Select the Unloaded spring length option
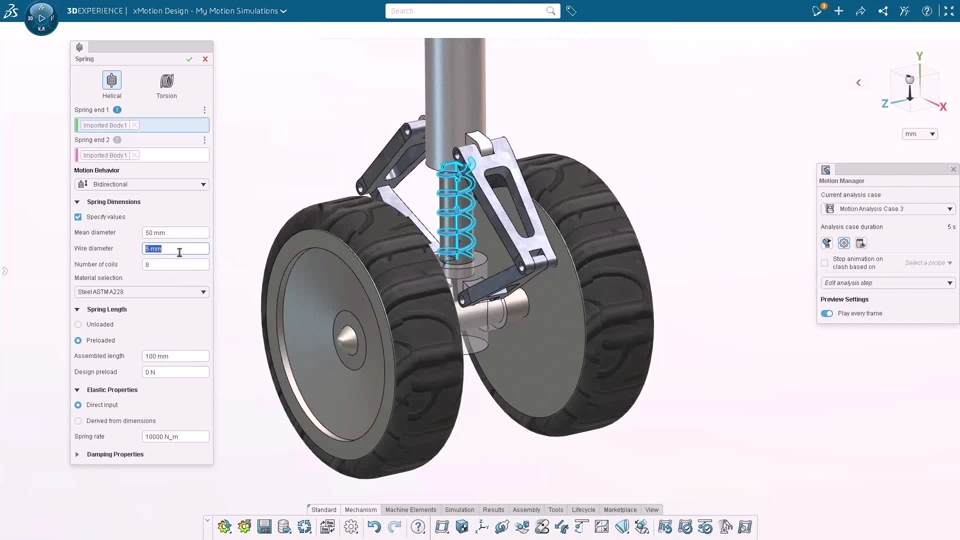The width and height of the screenshot is (960, 540). pyautogui.click(x=78, y=324)
